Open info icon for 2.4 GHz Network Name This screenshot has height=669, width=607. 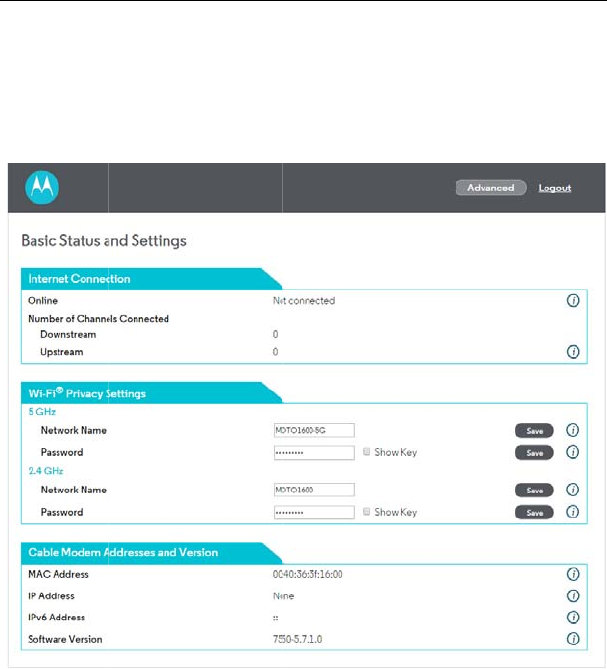tap(572, 489)
